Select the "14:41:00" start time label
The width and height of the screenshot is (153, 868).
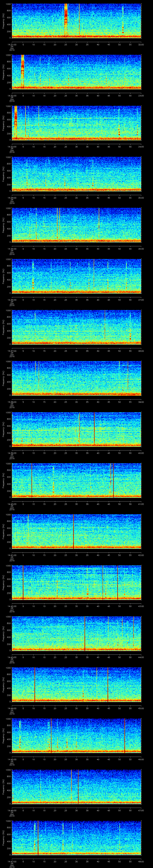coord(12,555)
